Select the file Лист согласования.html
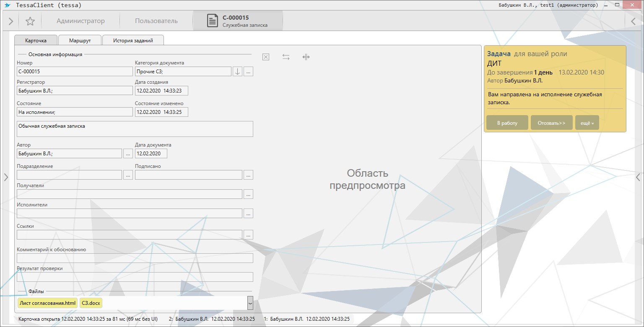The width and height of the screenshot is (644, 327). coord(47,303)
